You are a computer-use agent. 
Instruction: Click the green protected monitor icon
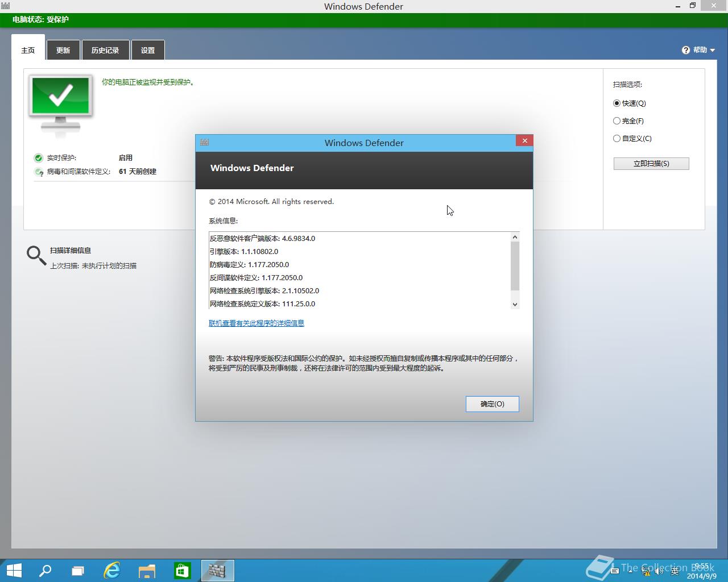point(61,106)
